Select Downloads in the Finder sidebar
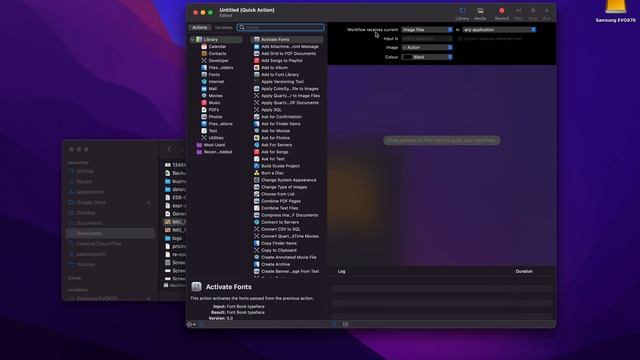This screenshot has height=360, width=640. (x=110, y=233)
